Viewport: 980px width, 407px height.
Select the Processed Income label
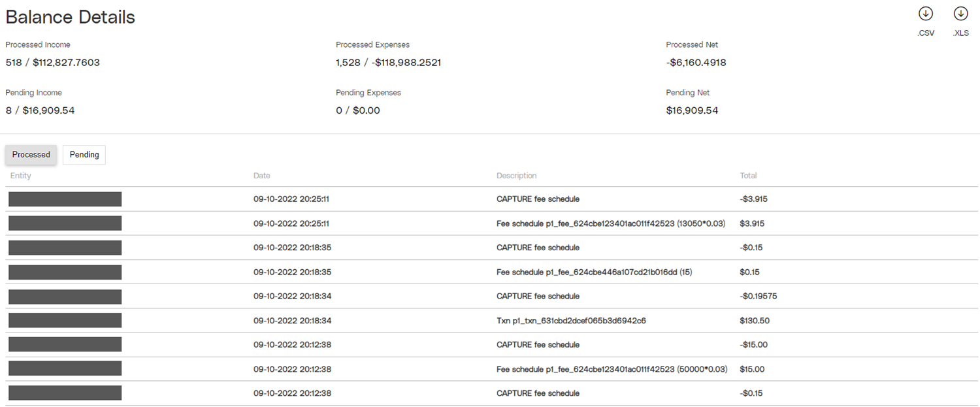[38, 45]
